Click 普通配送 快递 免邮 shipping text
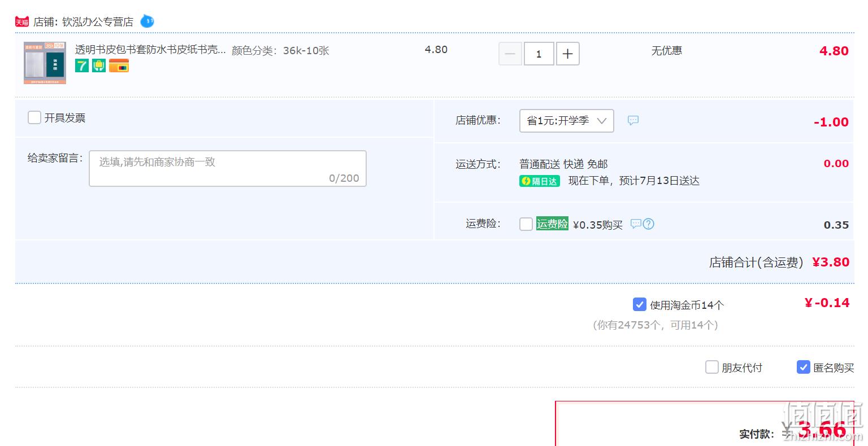Image resolution: width=868 pixels, height=446 pixels. pyautogui.click(x=563, y=164)
